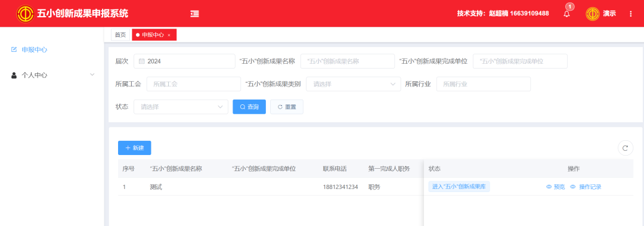Click the 五小创新成果申报系统 title
The image size is (644, 226).
82,14
